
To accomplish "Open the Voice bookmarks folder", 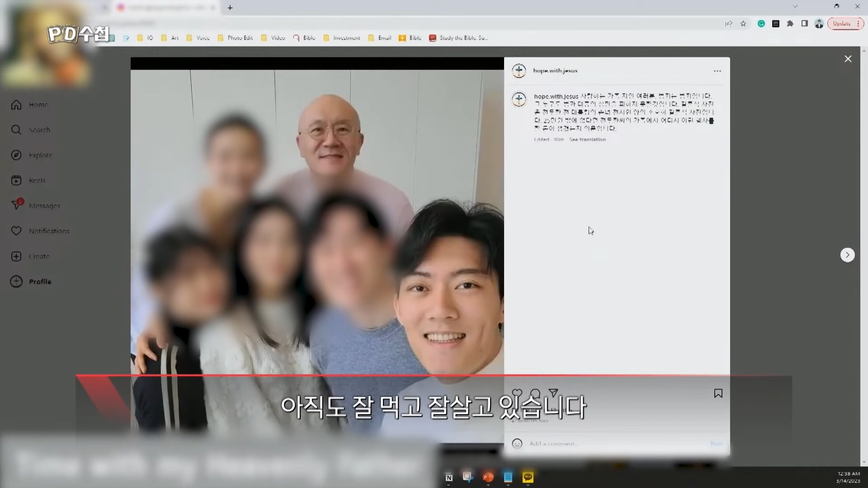I will [x=198, y=38].
